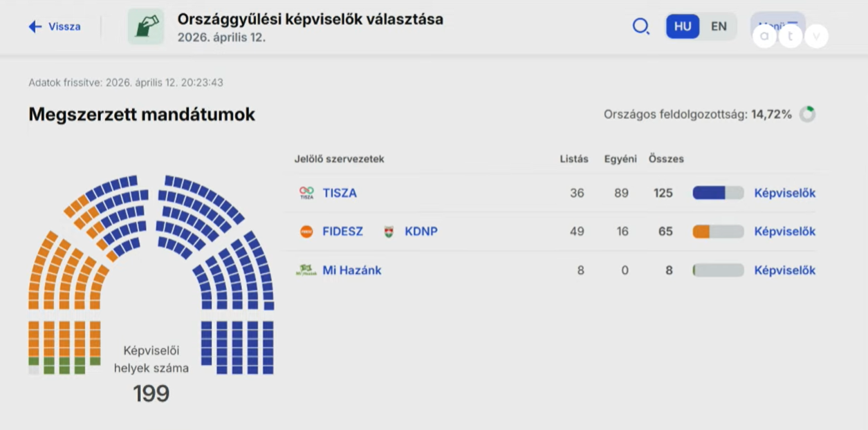Screen dimensions: 868x430
Task: Click the processing progress ring icon
Action: tap(807, 114)
